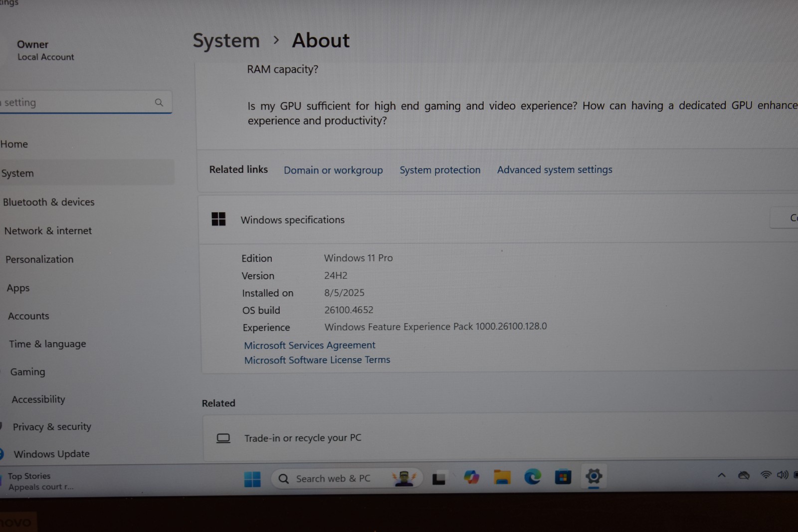Click the cloud sync tray icon
Image resolution: width=798 pixels, height=532 pixels.
point(744,475)
